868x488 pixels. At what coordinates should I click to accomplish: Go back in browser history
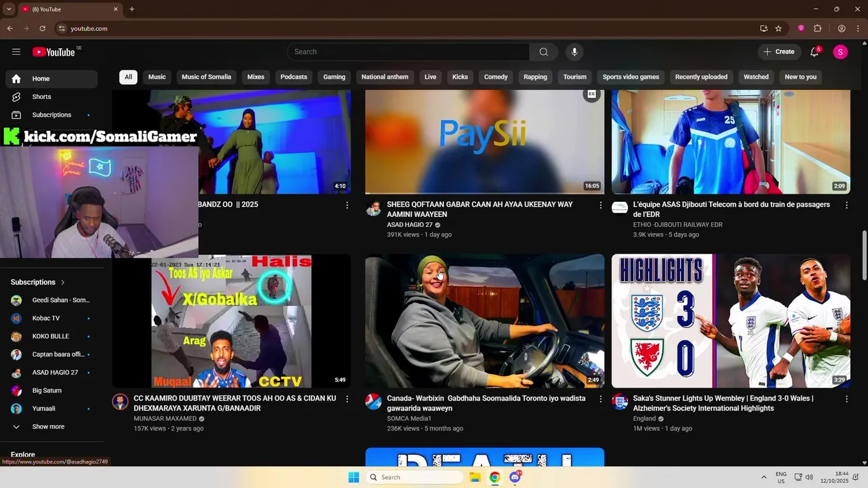pos(10,28)
